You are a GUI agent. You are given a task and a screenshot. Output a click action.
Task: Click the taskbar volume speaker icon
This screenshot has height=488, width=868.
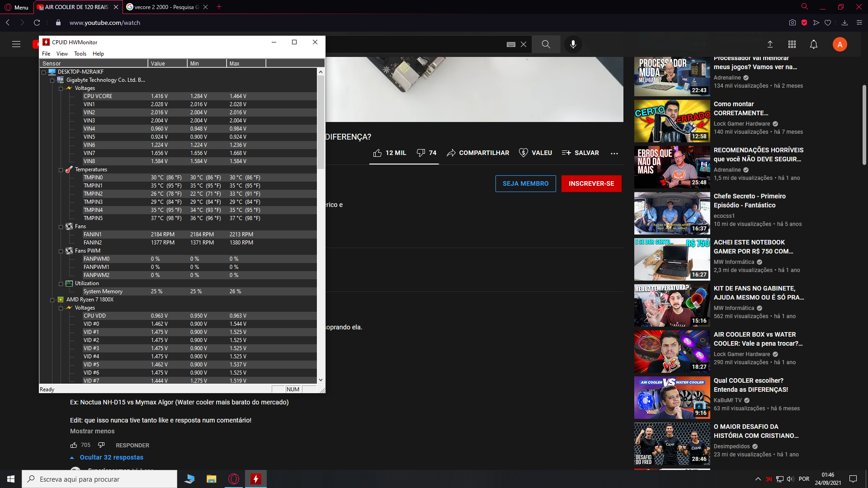pos(790,479)
